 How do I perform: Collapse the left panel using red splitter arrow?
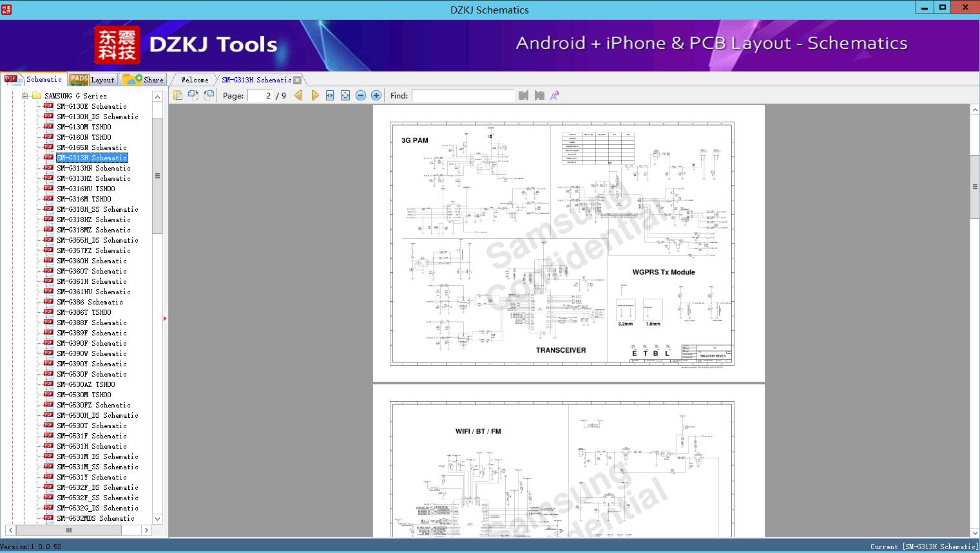(x=165, y=318)
